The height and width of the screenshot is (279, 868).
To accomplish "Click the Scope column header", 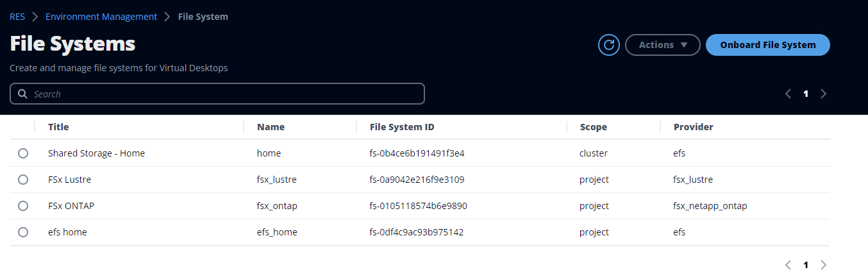I will point(593,127).
